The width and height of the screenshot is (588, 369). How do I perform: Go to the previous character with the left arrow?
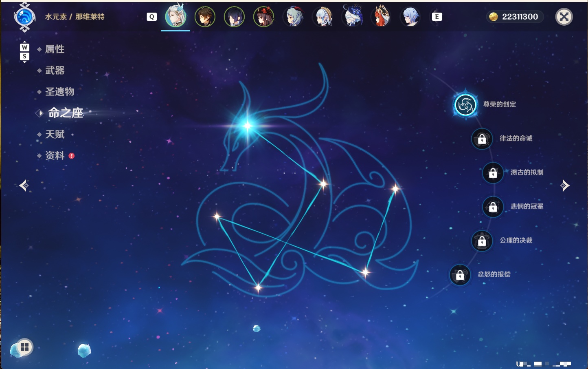[x=24, y=186]
